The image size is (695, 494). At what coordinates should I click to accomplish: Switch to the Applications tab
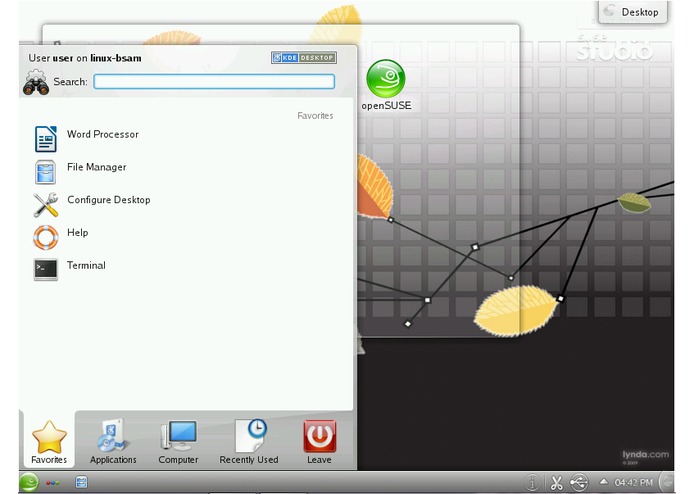[x=113, y=442]
